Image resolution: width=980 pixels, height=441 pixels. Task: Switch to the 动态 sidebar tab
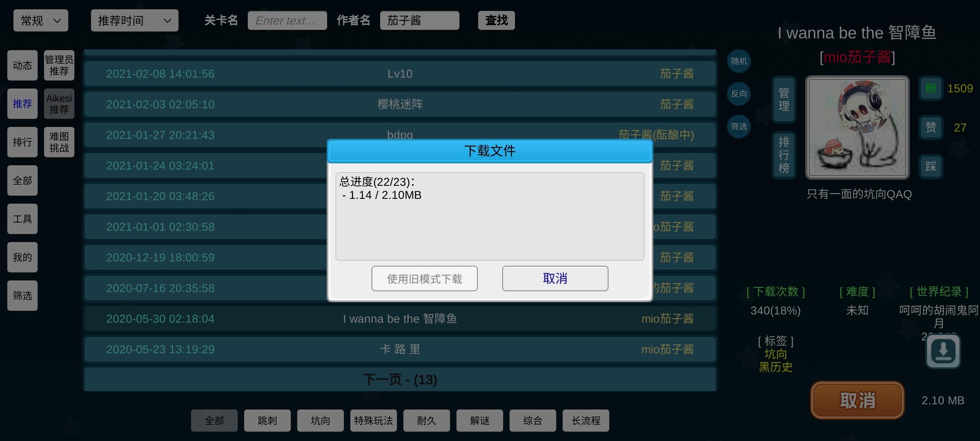[x=22, y=65]
